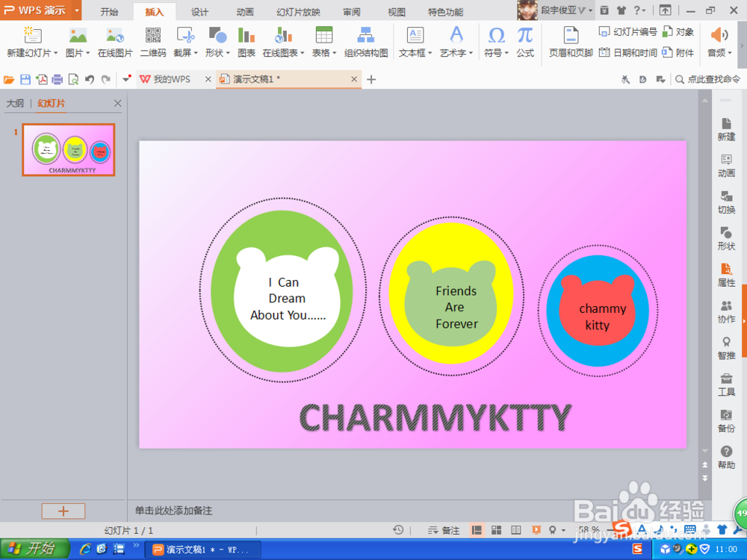Image resolution: width=747 pixels, height=560 pixels.
Task: Open the ribbon 形状 dropdown arrow
Action: pos(228,53)
